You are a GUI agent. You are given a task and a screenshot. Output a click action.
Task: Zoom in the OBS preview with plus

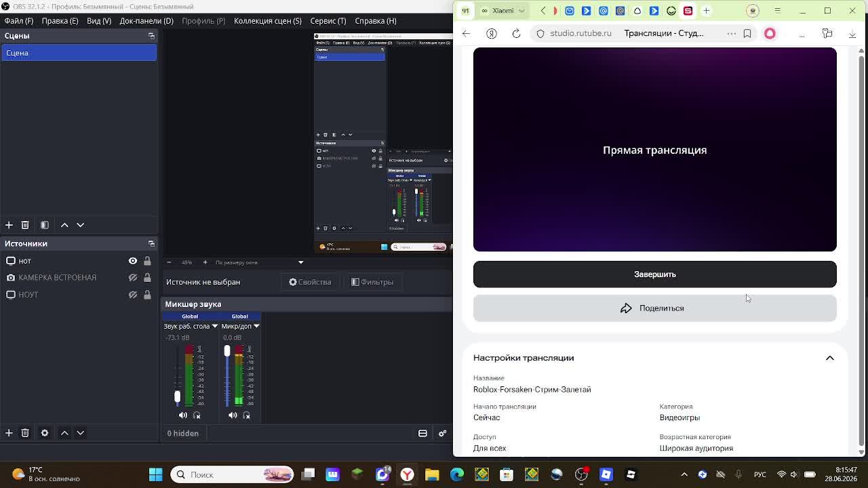[x=205, y=262]
